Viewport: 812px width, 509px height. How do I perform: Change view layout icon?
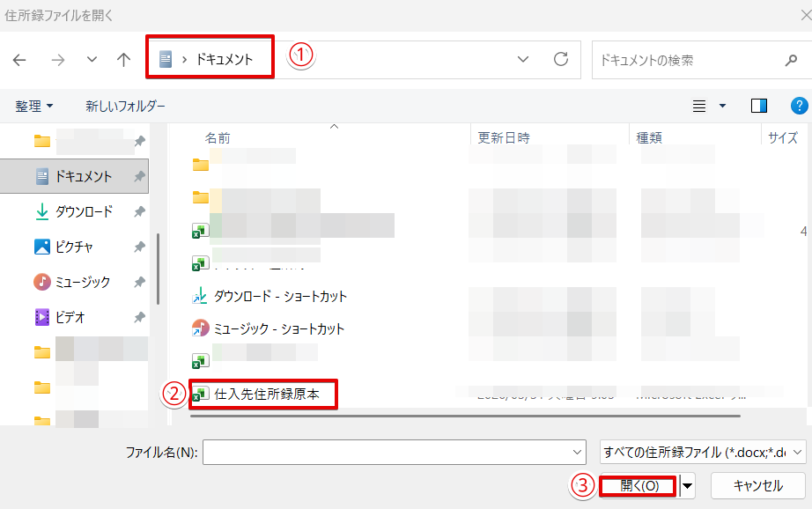699,106
